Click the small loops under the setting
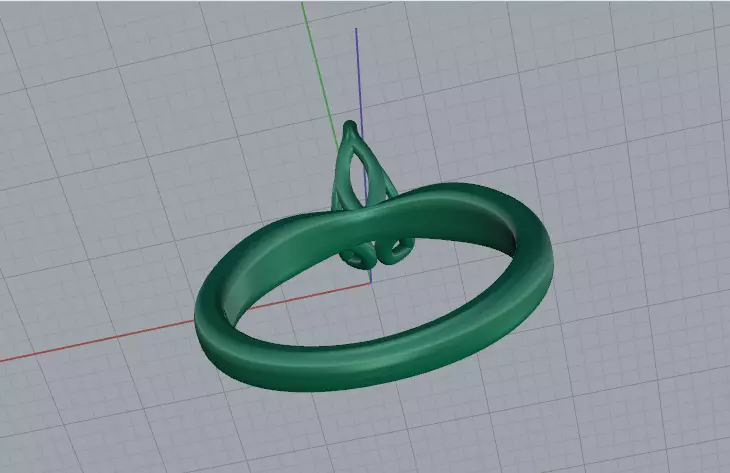 pyautogui.click(x=375, y=253)
